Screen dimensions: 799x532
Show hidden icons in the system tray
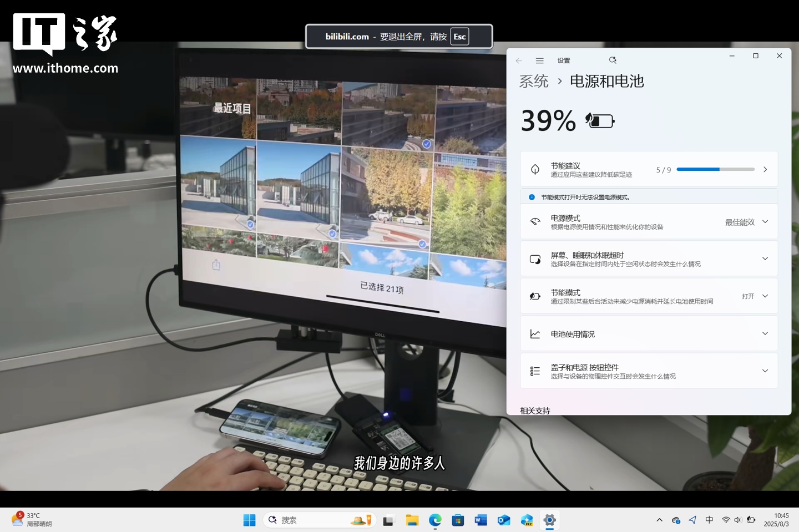click(659, 520)
